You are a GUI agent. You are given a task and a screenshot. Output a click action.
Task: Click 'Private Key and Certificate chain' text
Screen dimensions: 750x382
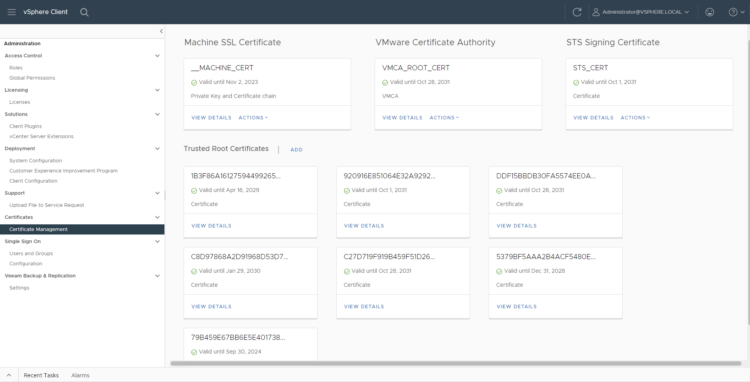click(233, 96)
